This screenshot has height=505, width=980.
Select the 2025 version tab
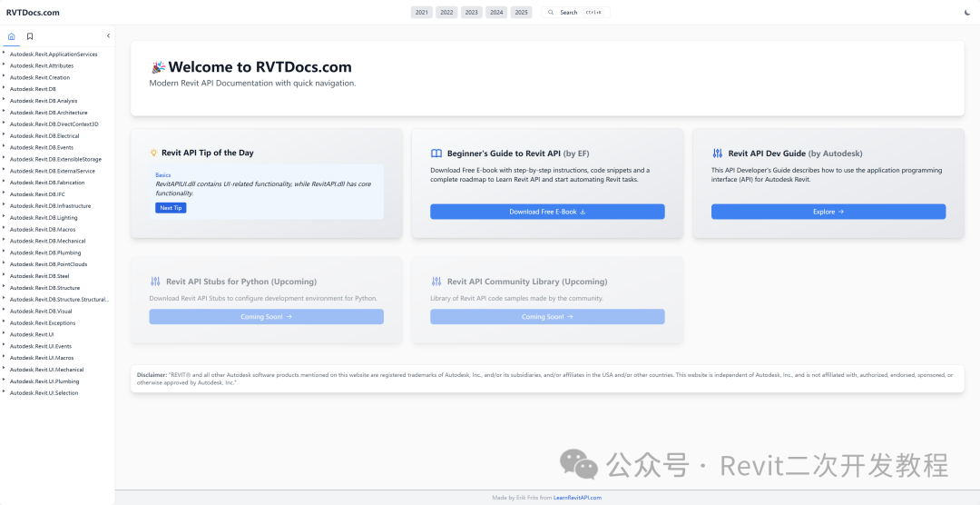pyautogui.click(x=521, y=13)
